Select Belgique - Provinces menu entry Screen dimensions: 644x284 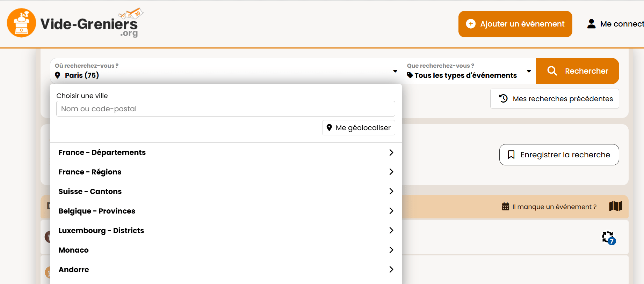(x=225, y=211)
